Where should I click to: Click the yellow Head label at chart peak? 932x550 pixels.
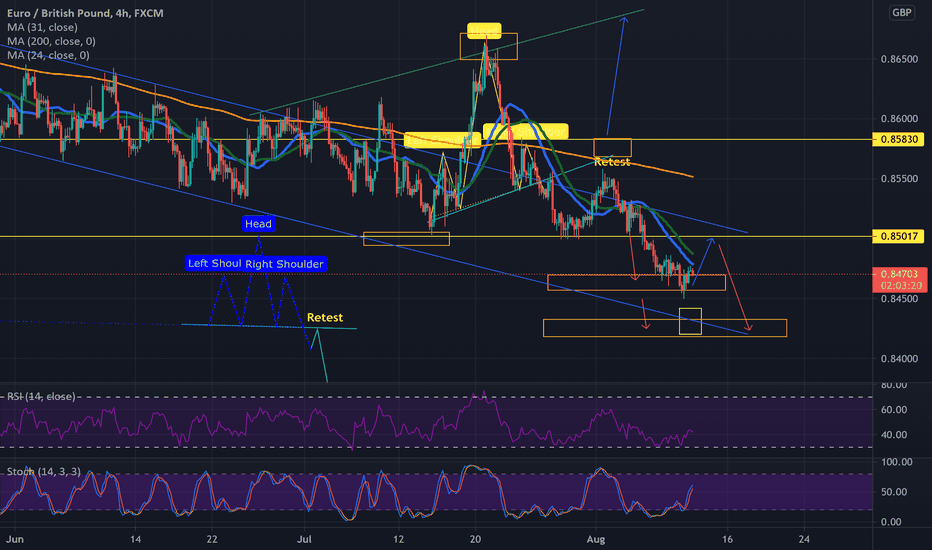coord(484,30)
